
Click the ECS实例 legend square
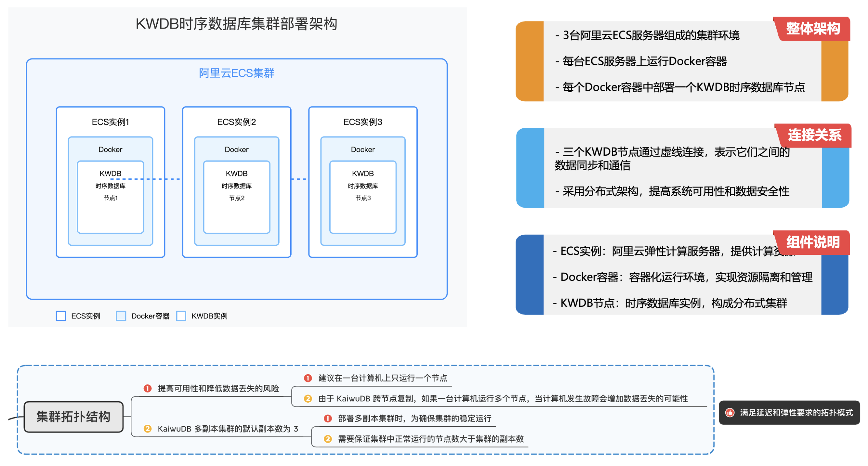[61, 316]
